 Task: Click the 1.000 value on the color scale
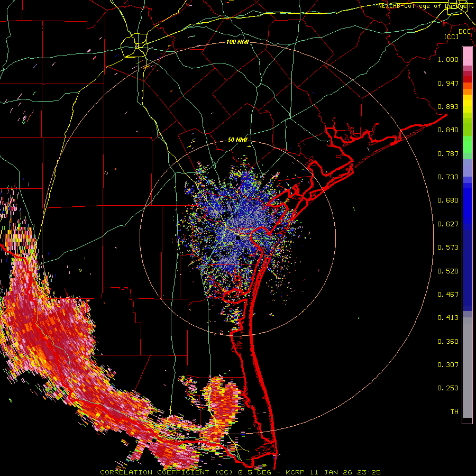[448, 59]
